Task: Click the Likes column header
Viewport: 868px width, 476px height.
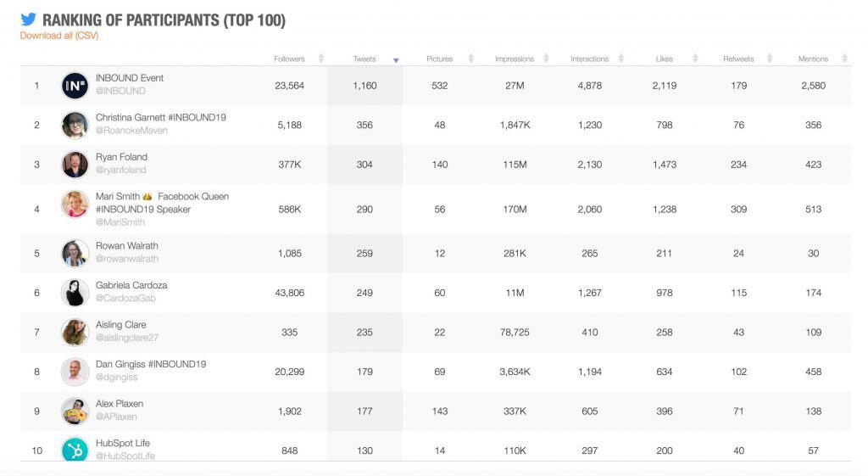Action: tap(665, 59)
